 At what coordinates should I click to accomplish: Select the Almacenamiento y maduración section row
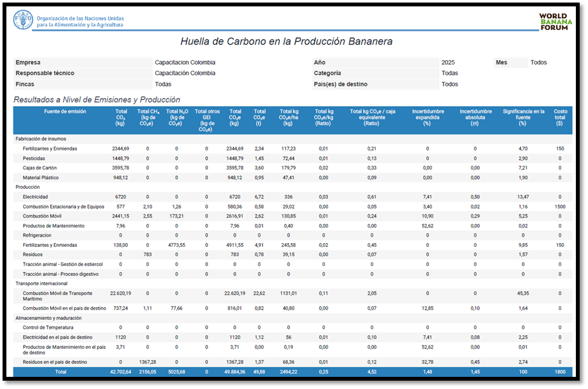48,317
